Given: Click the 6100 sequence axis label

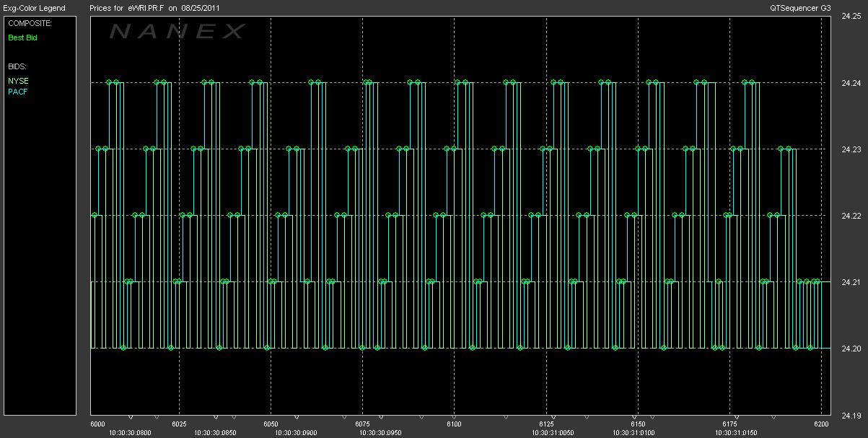Looking at the screenshot, I should (454, 424).
